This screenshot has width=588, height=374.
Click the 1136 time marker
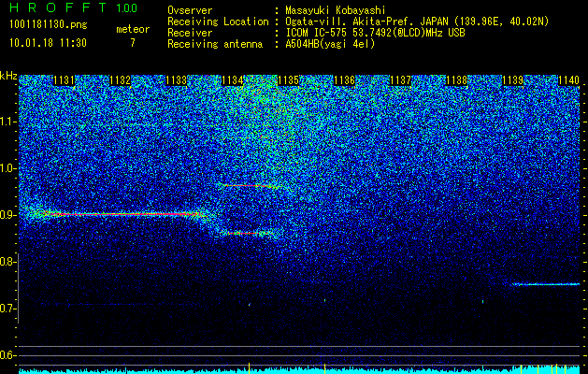tap(344, 80)
